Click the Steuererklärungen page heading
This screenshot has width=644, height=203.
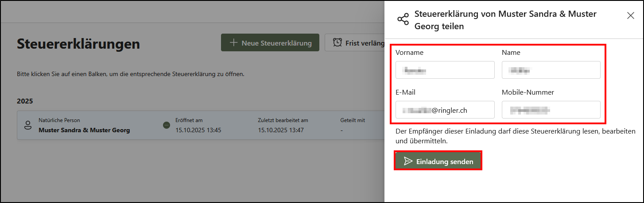tap(78, 44)
